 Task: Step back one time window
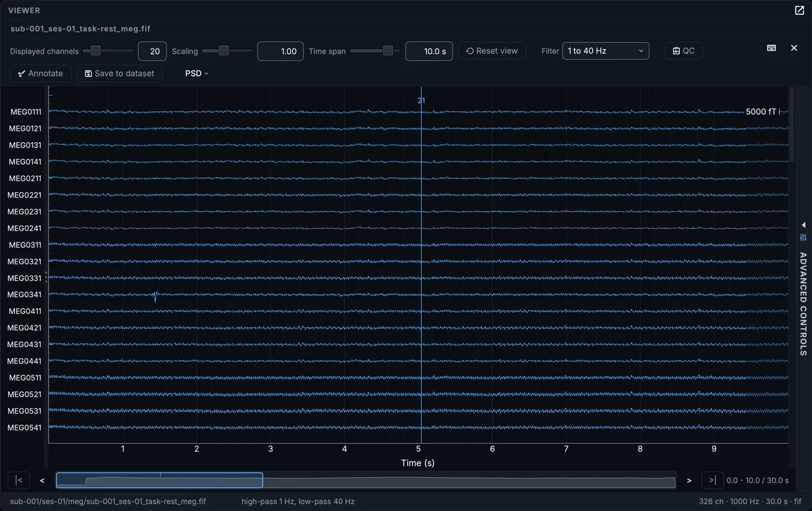[x=42, y=481]
